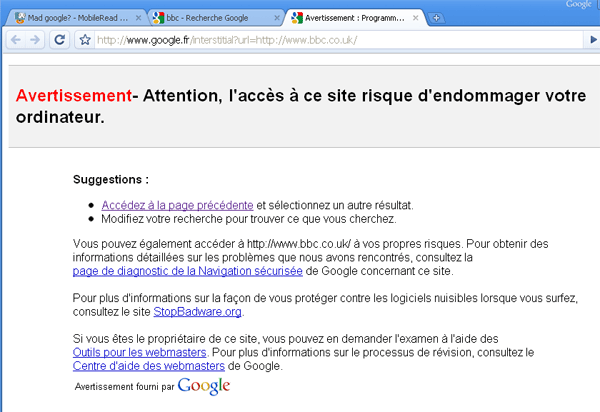The height and width of the screenshot is (412, 600).
Task: Open the page de diagnostic de la Navigation sécurisée link
Action: tap(188, 271)
